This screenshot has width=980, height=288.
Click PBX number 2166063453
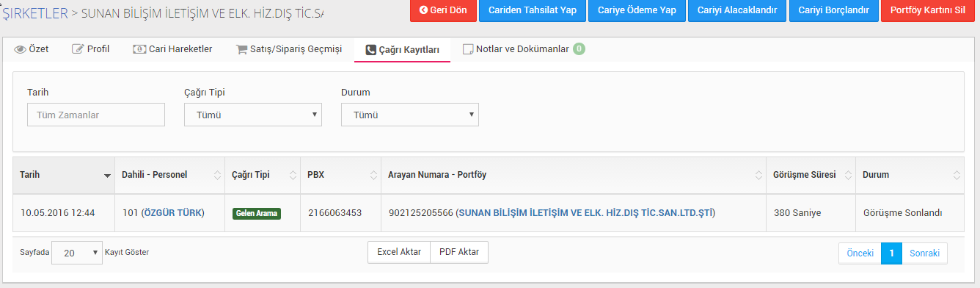335,213
